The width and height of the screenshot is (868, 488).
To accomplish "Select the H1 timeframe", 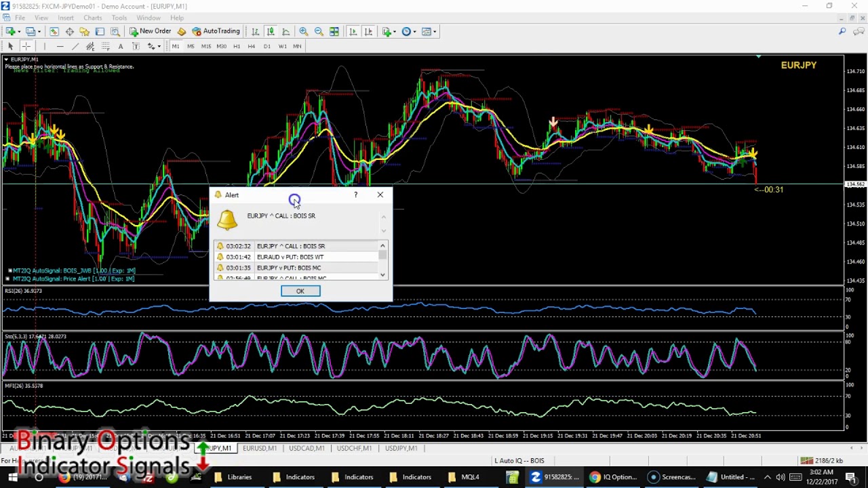I will pyautogui.click(x=237, y=46).
